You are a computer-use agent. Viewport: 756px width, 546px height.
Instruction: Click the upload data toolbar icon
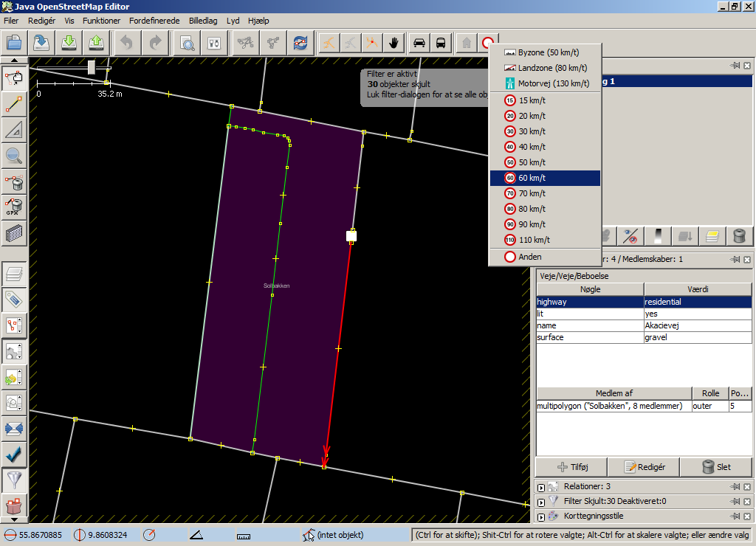(97, 43)
